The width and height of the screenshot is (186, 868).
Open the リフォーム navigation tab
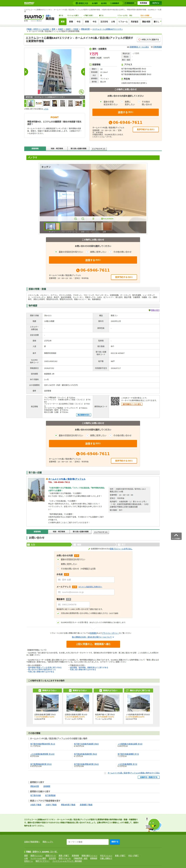[123, 22]
